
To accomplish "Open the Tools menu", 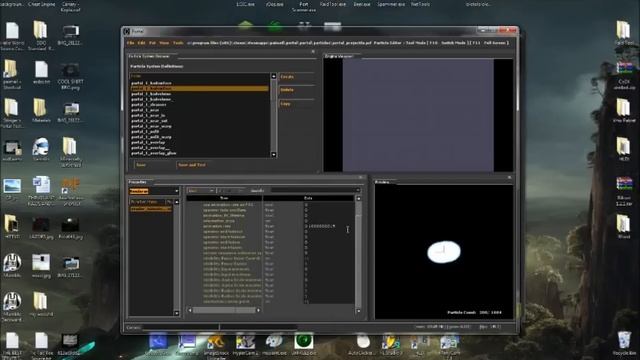I will 178,43.
